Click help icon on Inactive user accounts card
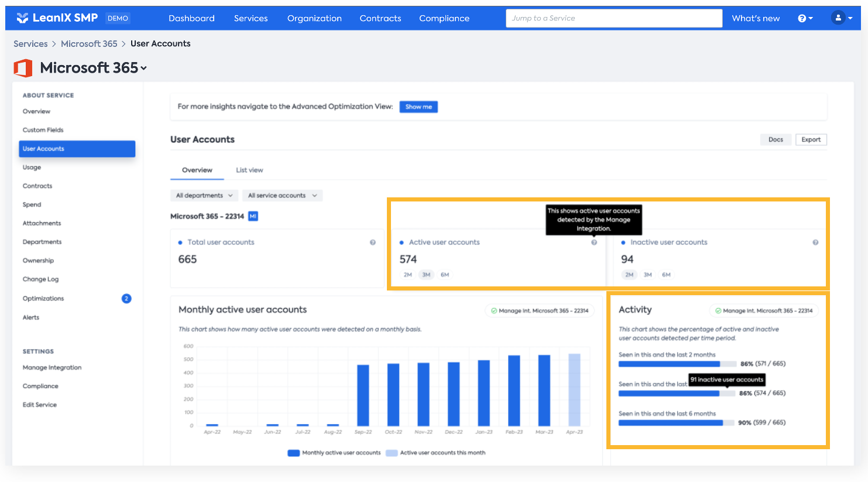The image size is (868, 482). point(815,242)
